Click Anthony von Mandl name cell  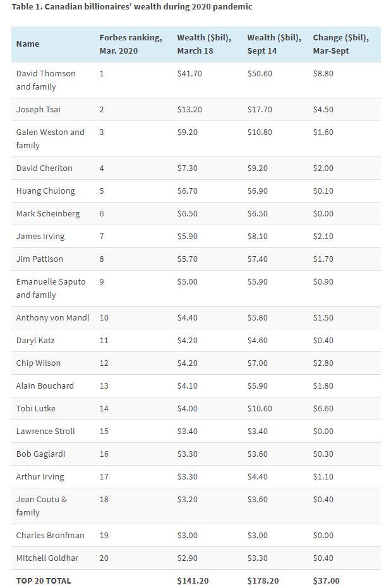52,317
